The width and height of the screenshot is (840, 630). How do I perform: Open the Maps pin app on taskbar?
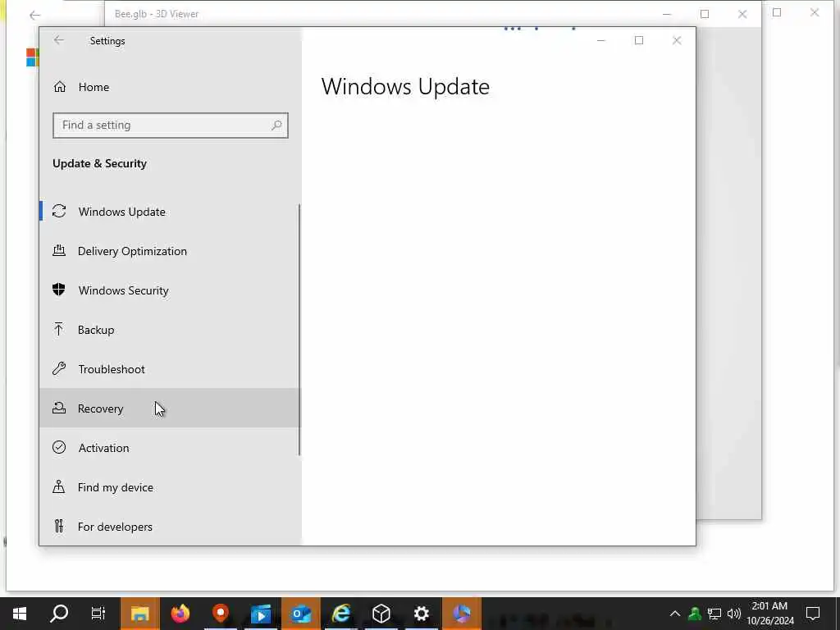pos(220,614)
